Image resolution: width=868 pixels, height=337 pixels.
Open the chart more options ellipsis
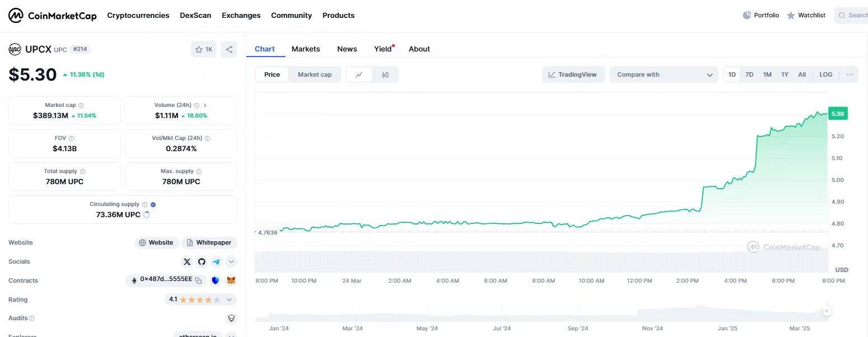coord(850,74)
